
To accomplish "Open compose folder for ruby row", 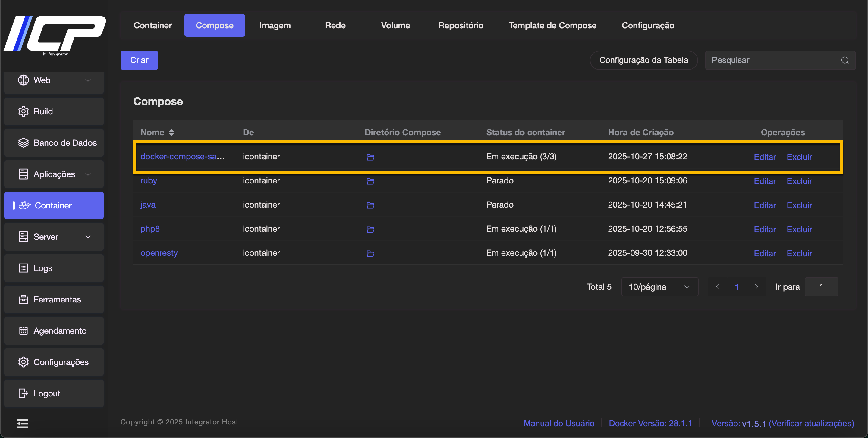I will [370, 181].
